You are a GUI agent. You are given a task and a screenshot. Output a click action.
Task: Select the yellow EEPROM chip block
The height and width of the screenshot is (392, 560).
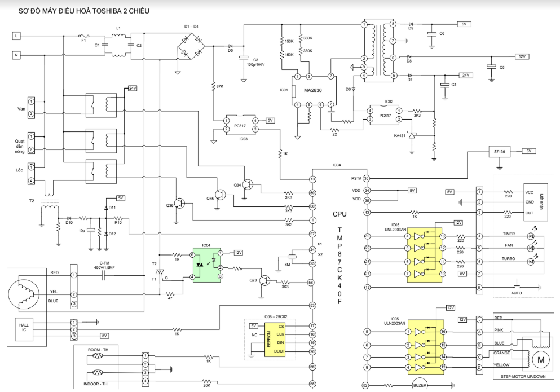[275, 340]
